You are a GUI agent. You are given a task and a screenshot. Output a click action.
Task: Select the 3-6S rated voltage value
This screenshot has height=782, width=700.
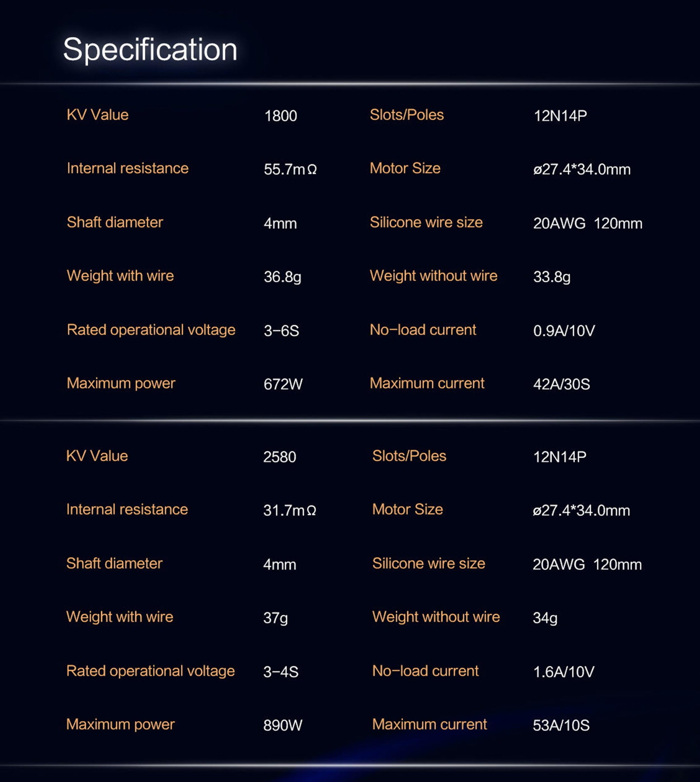(281, 331)
